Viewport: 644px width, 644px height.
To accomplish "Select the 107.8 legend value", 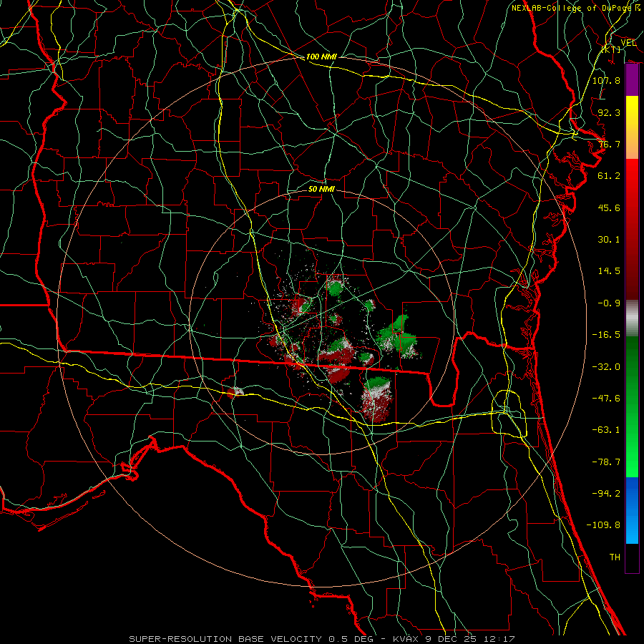I will pyautogui.click(x=606, y=80).
